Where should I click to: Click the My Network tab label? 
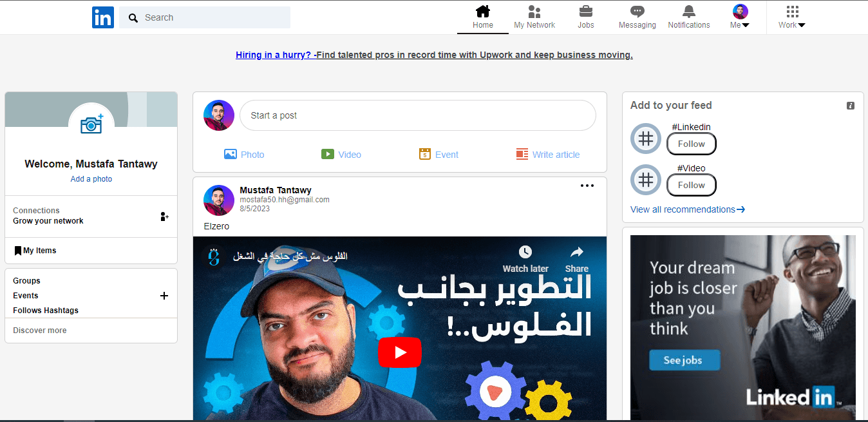(x=534, y=25)
